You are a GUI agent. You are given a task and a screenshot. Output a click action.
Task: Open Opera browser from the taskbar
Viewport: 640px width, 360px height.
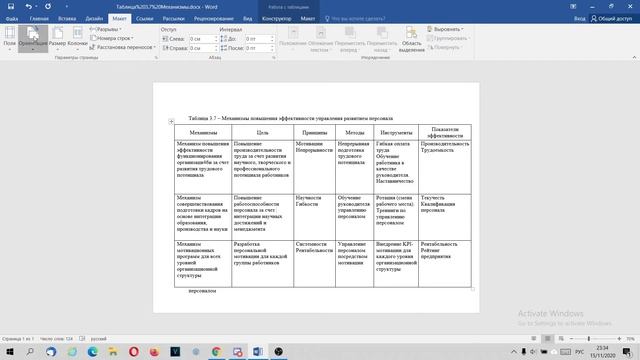tap(134, 351)
